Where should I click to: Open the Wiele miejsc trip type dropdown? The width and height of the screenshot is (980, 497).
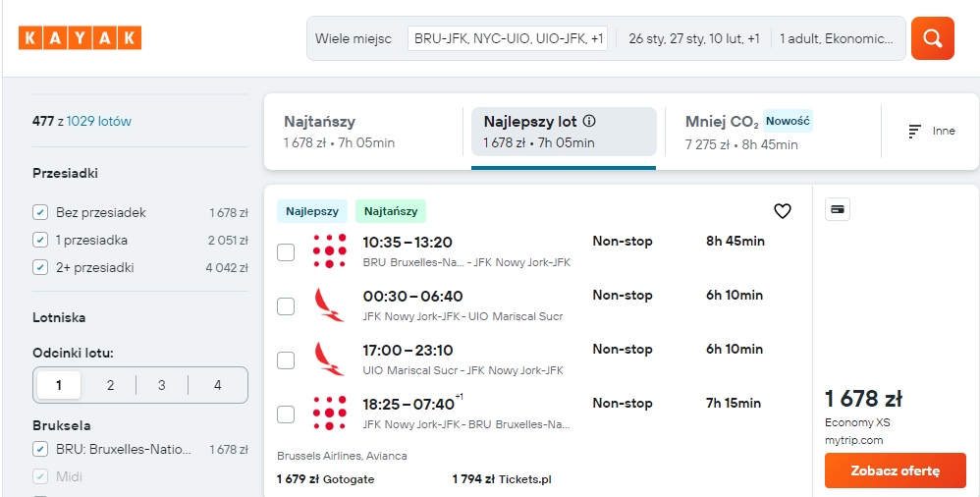(354, 38)
